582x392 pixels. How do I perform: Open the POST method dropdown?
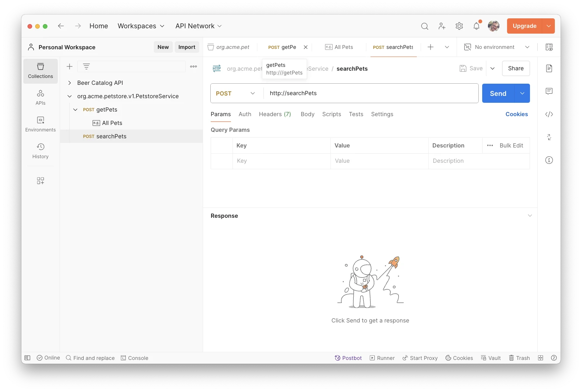pyautogui.click(x=235, y=94)
